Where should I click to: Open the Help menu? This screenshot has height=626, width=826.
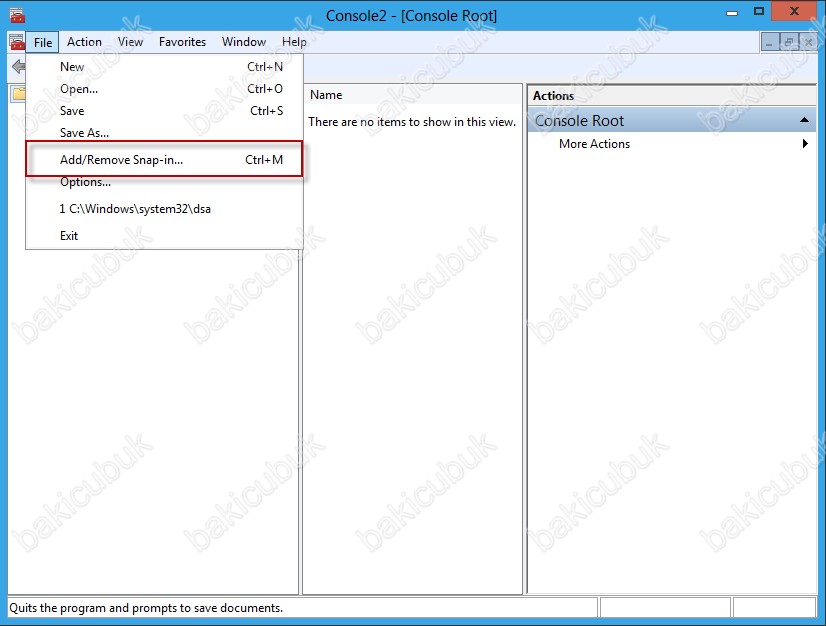294,42
